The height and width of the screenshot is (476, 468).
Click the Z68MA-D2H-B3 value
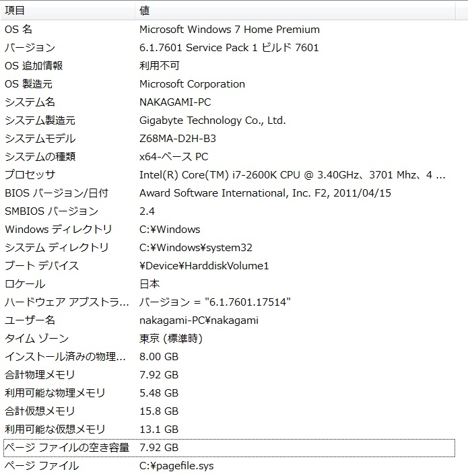(178, 139)
